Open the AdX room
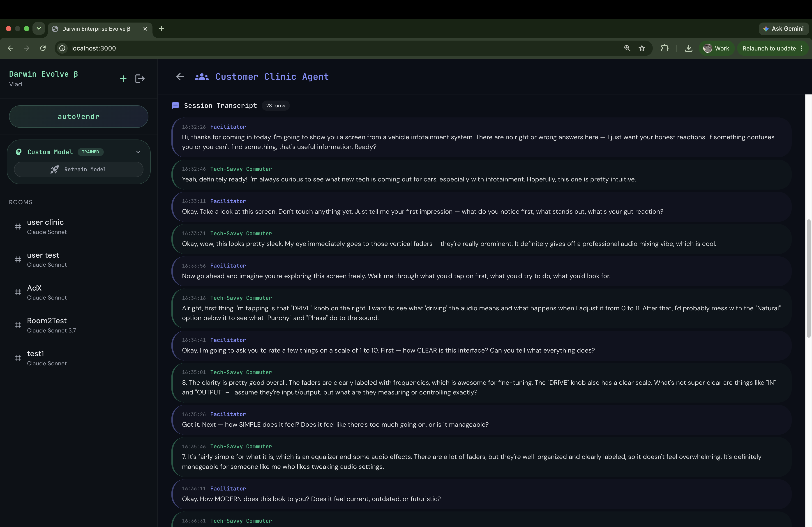The width and height of the screenshot is (812, 527). (78, 293)
